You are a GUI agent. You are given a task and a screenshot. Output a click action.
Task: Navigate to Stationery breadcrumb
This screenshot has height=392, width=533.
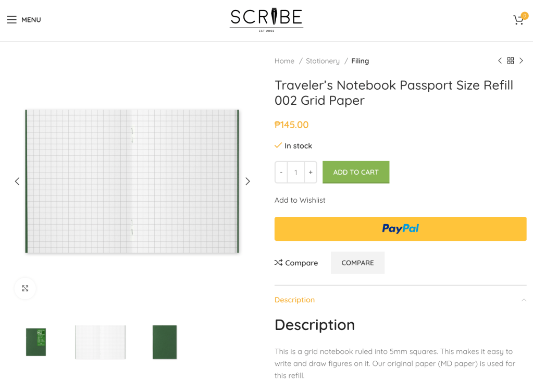point(323,61)
